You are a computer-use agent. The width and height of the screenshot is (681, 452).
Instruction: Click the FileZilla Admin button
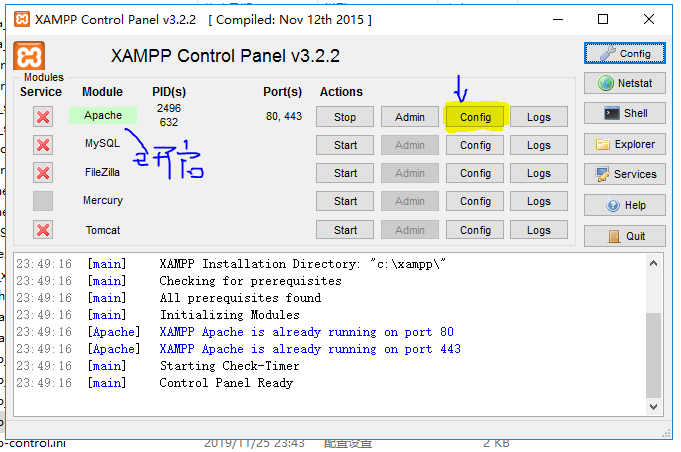pyautogui.click(x=410, y=173)
